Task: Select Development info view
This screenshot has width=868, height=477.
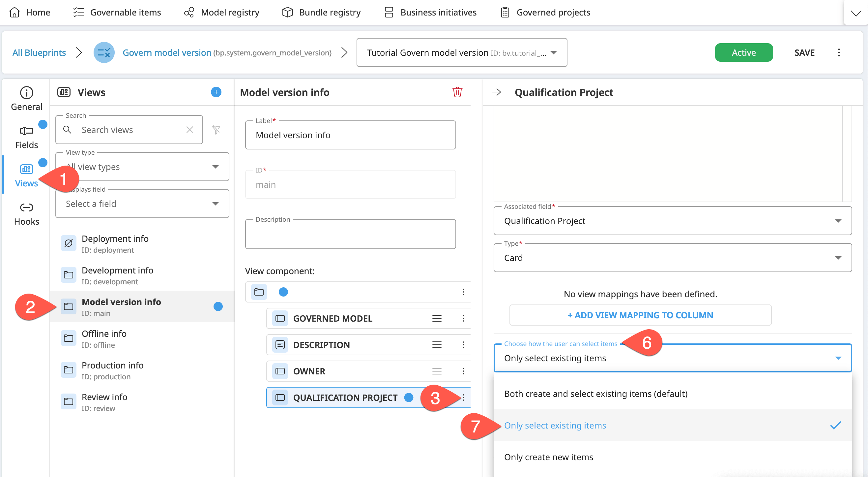Action: click(x=142, y=275)
